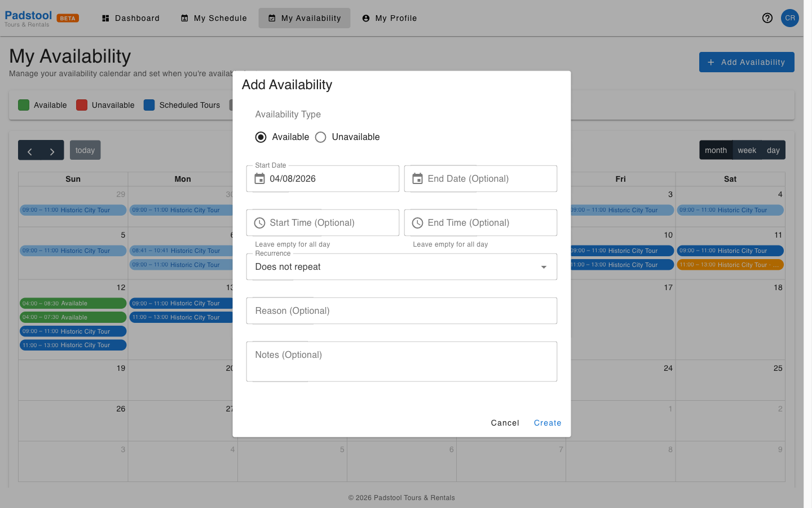This screenshot has width=812, height=508.
Task: Click the Start Time (Optional) field
Action: tap(323, 223)
